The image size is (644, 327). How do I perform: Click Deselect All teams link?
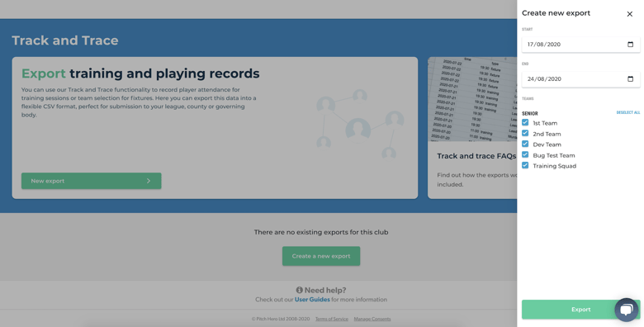point(628,112)
